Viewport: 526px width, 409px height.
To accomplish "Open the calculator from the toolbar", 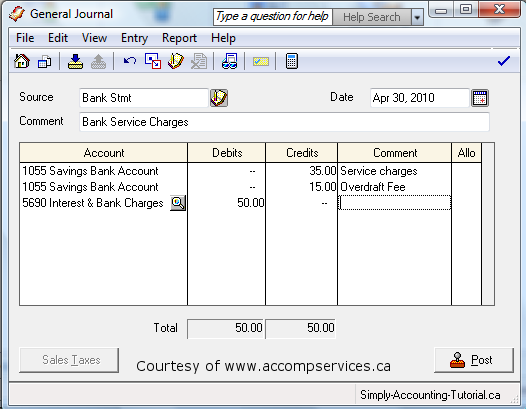I will (292, 61).
